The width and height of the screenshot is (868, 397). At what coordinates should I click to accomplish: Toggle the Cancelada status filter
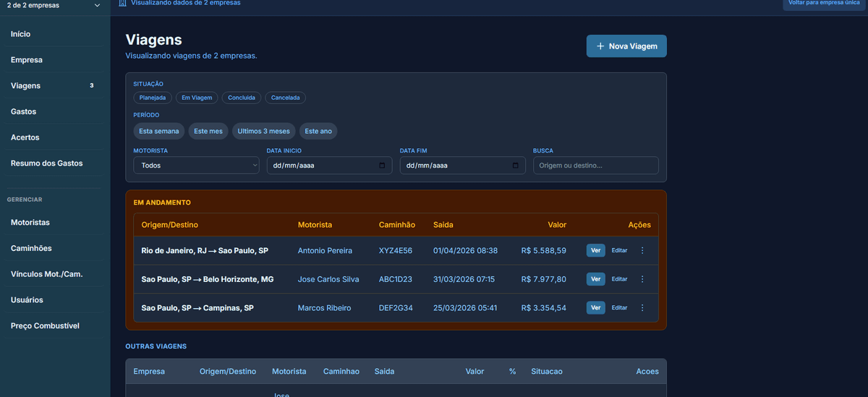[286, 98]
